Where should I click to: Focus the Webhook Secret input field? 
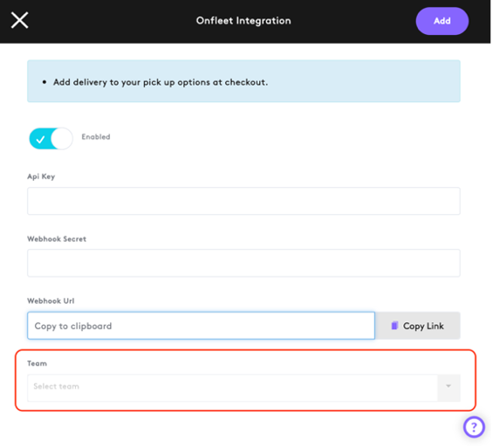point(243,263)
